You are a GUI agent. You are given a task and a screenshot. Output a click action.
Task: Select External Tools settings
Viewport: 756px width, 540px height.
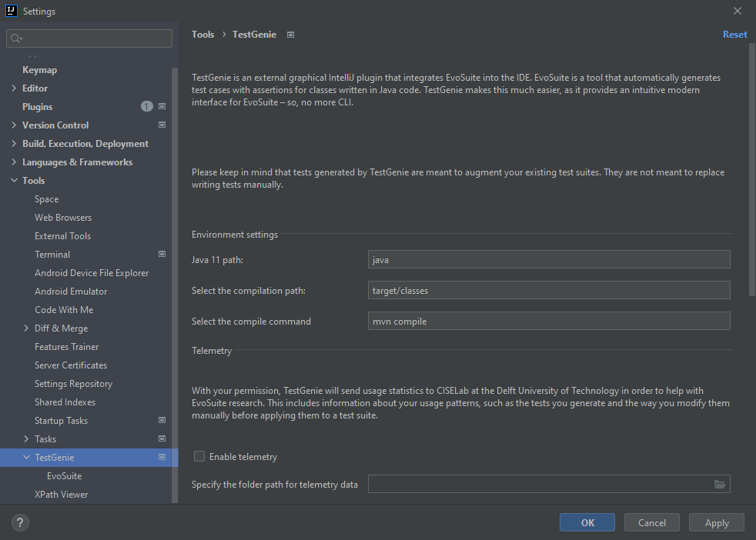coord(62,236)
